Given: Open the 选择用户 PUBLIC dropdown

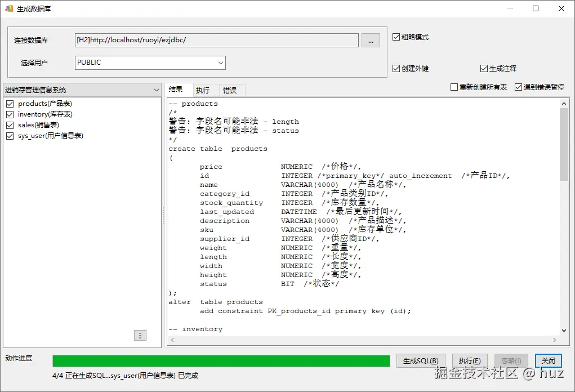Looking at the screenshot, I should (x=150, y=63).
